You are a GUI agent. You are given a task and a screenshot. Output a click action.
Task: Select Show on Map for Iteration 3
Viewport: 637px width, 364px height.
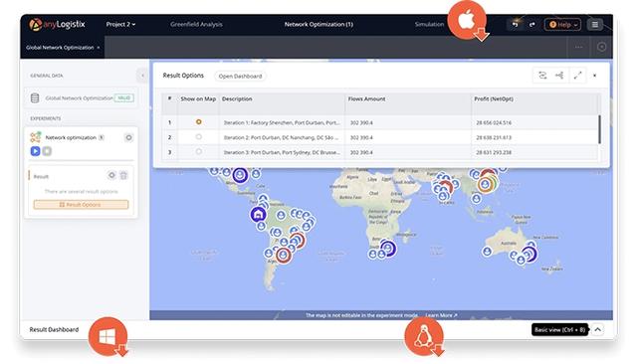(x=199, y=152)
